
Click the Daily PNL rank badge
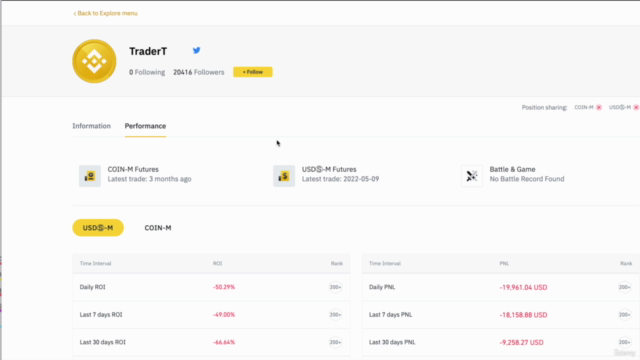[x=624, y=287]
